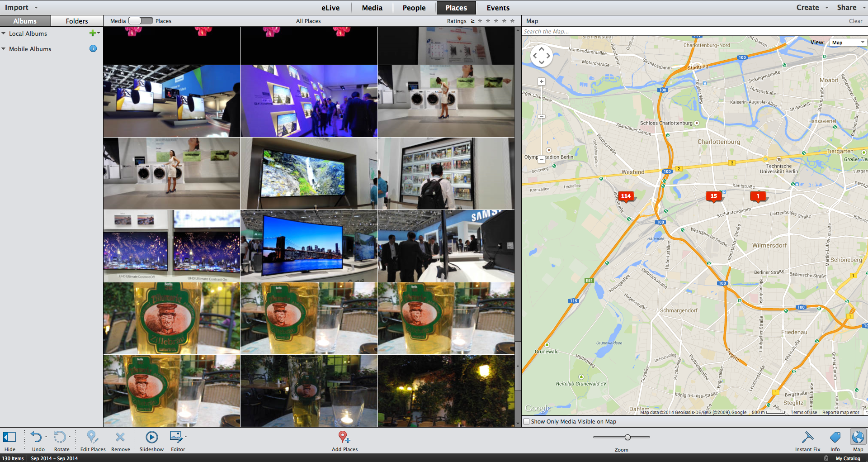Click the Zoom slider handle
This screenshot has width=868, height=462.
coord(627,437)
